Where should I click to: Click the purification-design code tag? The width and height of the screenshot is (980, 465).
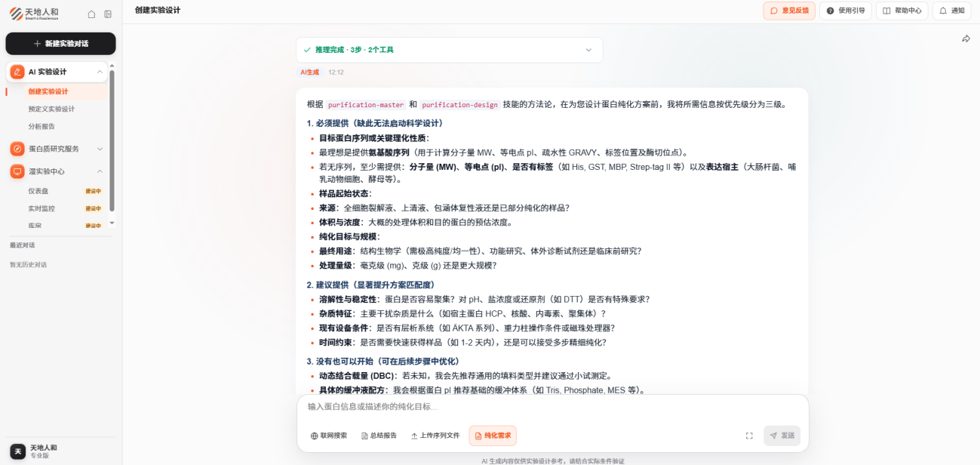pos(459,105)
